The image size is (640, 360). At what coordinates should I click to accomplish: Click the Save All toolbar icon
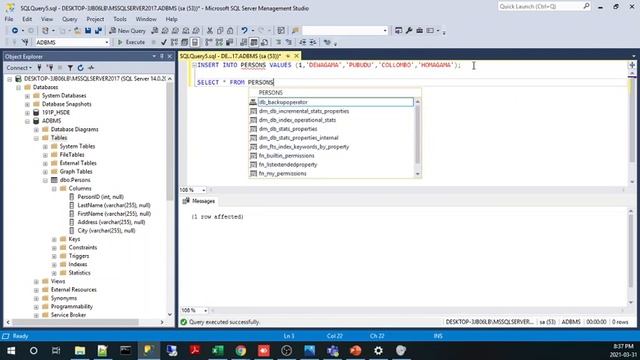tap(98, 31)
